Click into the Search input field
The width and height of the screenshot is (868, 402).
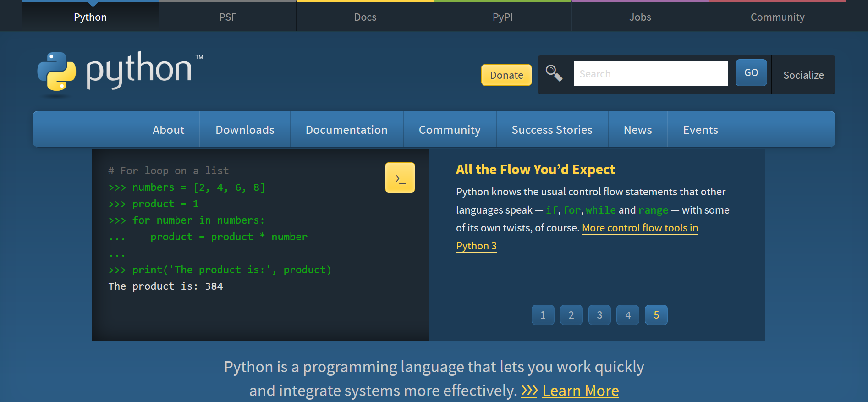[650, 73]
